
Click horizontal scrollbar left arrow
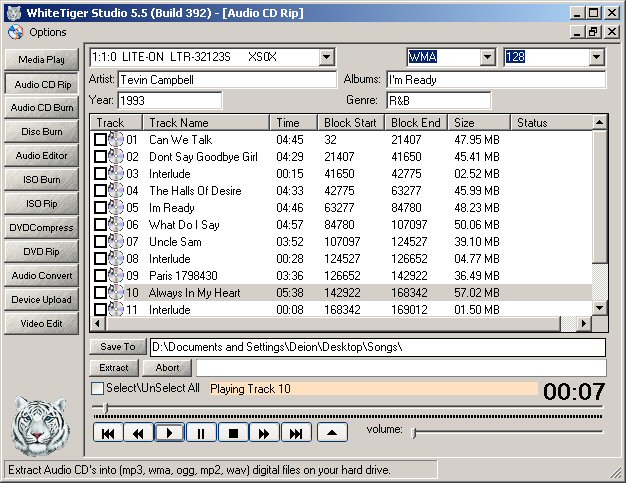click(98, 323)
